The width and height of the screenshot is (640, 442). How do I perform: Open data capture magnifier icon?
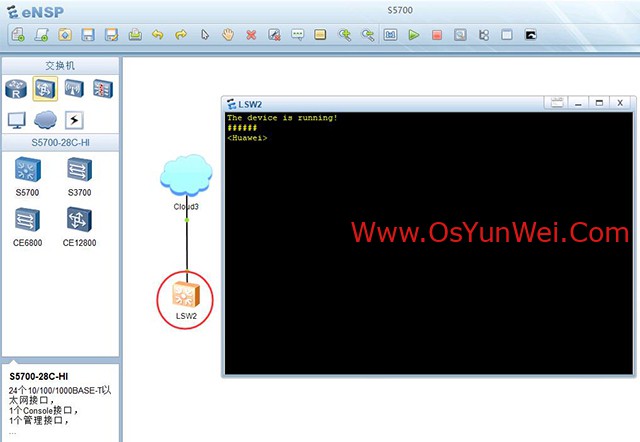tap(460, 35)
